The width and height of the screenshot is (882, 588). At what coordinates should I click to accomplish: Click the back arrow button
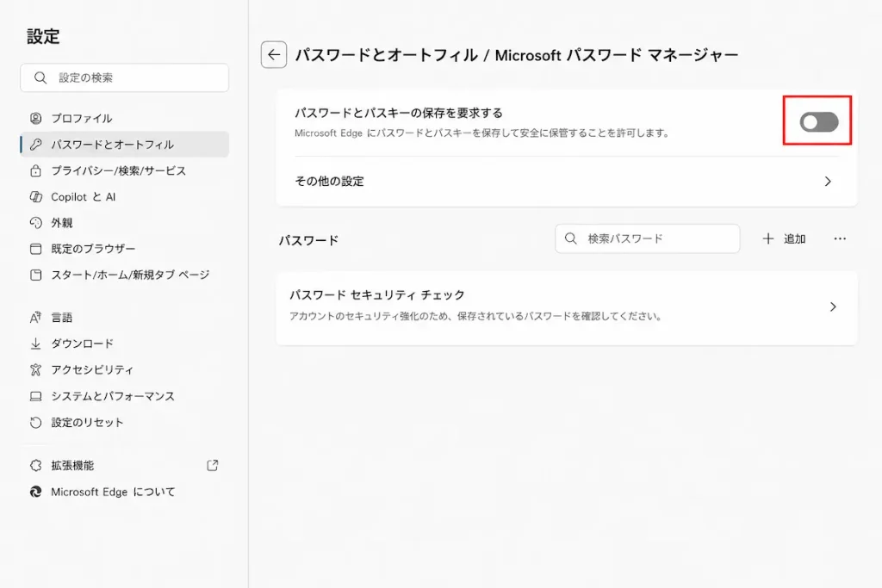click(x=274, y=54)
